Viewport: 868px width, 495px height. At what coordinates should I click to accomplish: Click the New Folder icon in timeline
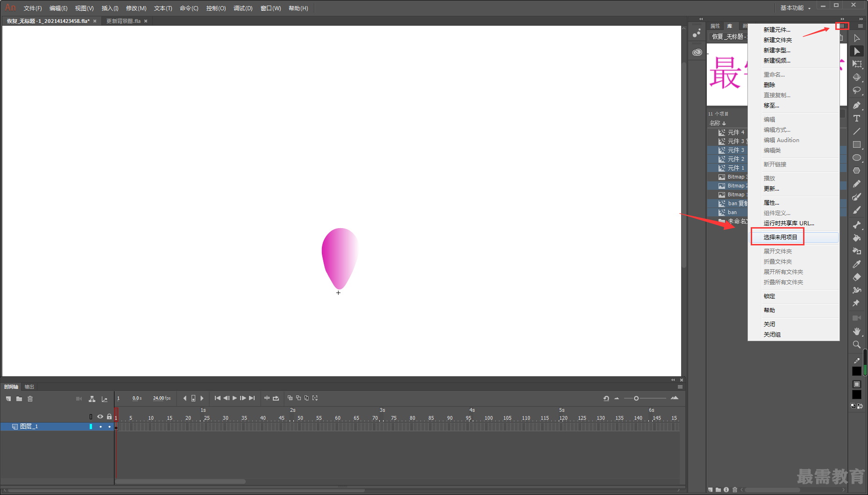(x=19, y=399)
